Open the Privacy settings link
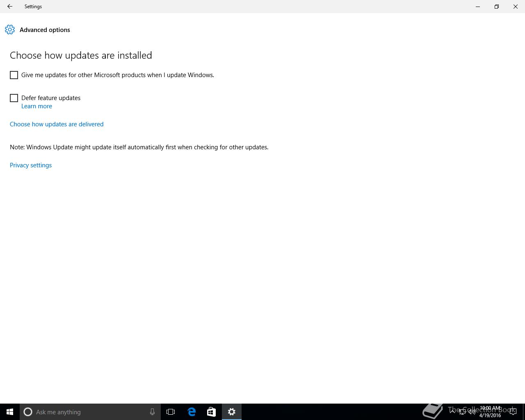 coord(31,165)
